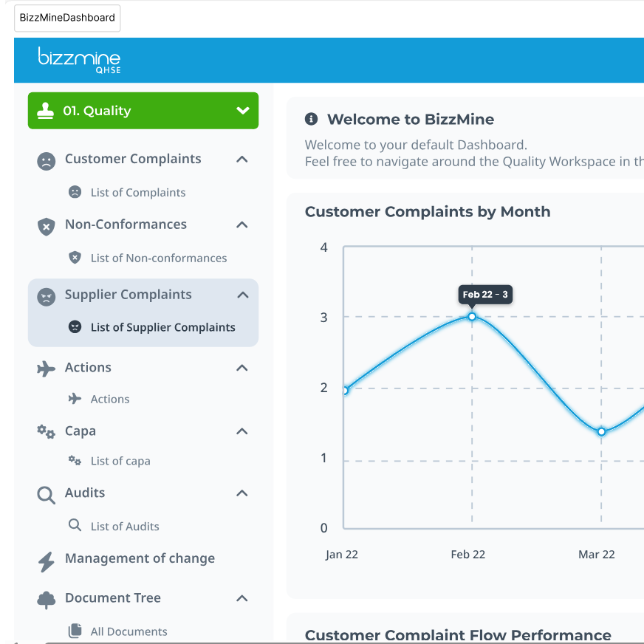Go to List of Non-conformances

tap(158, 258)
